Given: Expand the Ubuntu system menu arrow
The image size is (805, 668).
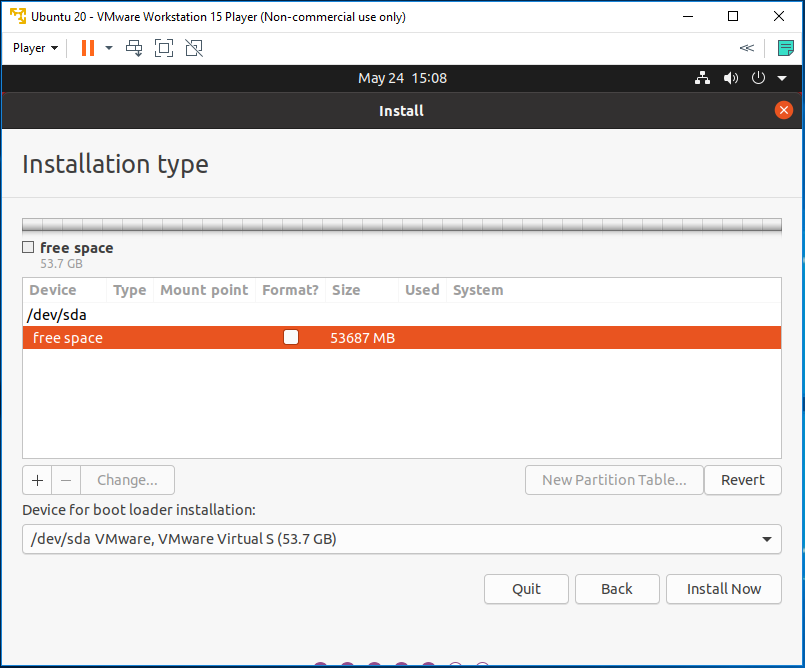Looking at the screenshot, I should click(782, 79).
